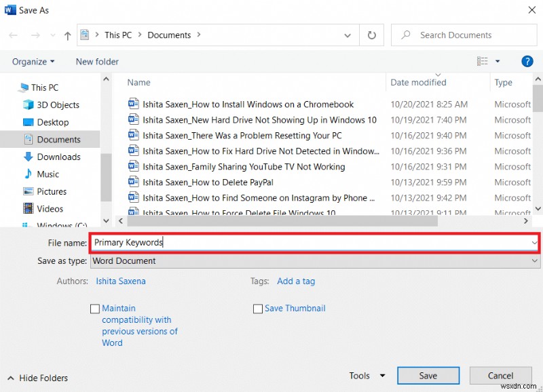Select Word file about Installing Windows on Chromebook

point(248,104)
